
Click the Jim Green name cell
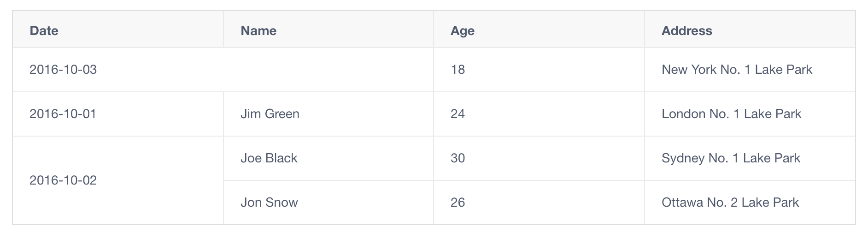pos(328,114)
